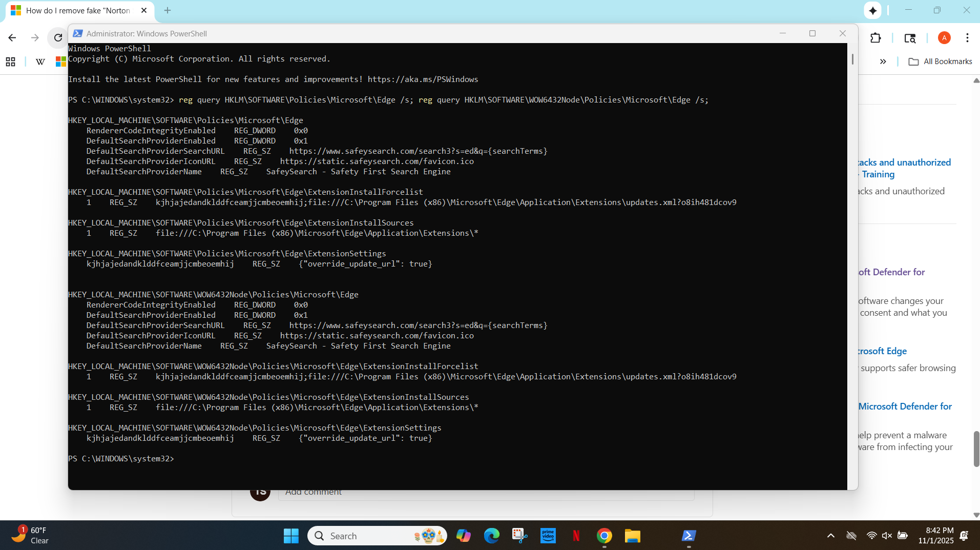The image size is (980, 550).
Task: Click the muted volume tray icon
Action: pyautogui.click(x=887, y=536)
